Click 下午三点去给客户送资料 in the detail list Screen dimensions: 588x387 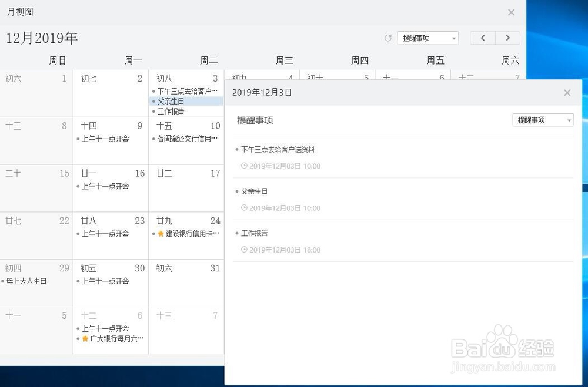(278, 150)
